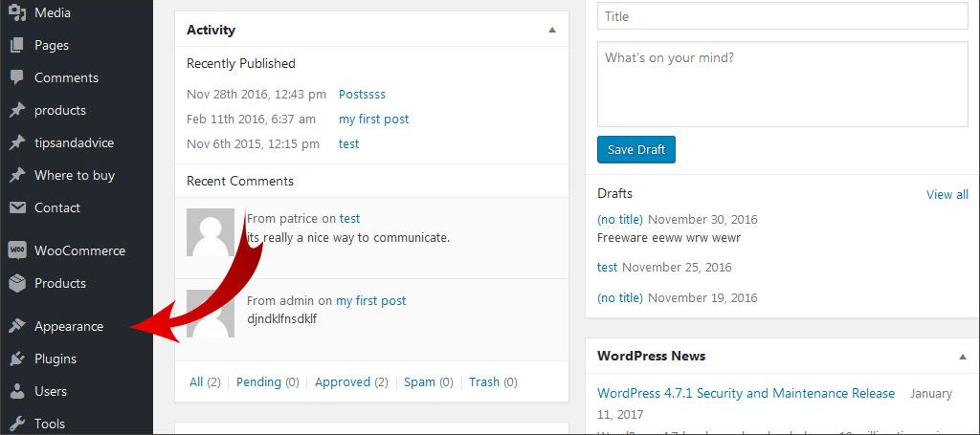Click the Contact envelope icon
Image resolution: width=980 pixels, height=435 pixels.
pos(16,207)
